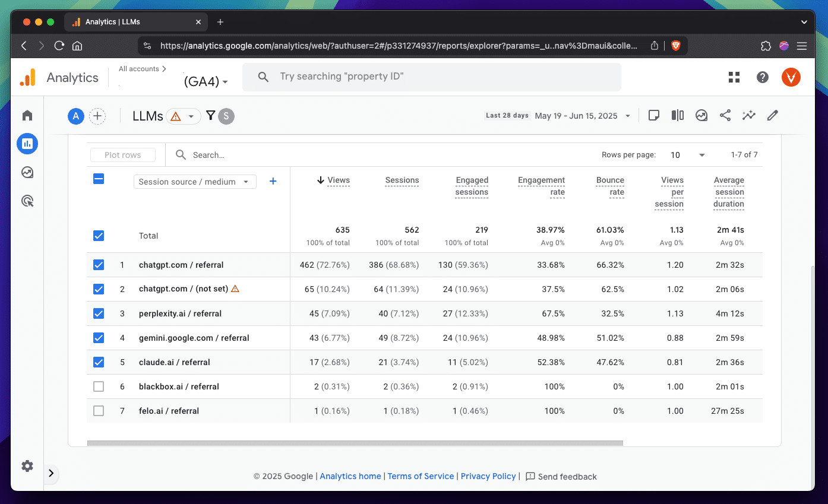Click Send feedback in footer
Screen dimensions: 828x504
click(x=561, y=477)
